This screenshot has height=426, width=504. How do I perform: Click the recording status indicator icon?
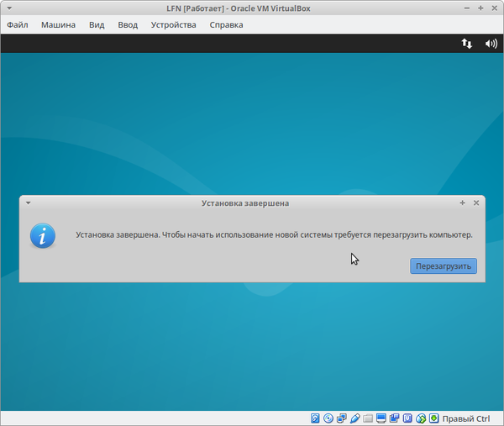395,418
